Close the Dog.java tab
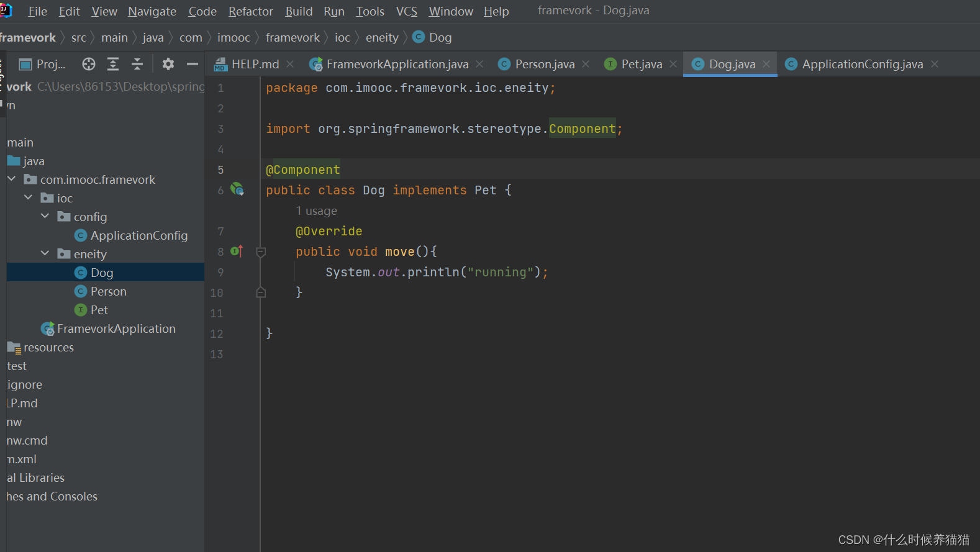 [x=766, y=64]
